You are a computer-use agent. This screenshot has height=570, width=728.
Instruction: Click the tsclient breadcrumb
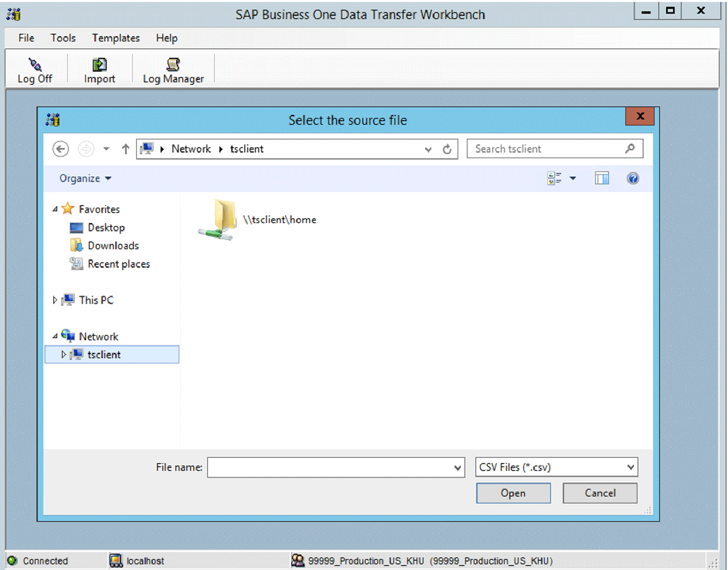coord(247,149)
